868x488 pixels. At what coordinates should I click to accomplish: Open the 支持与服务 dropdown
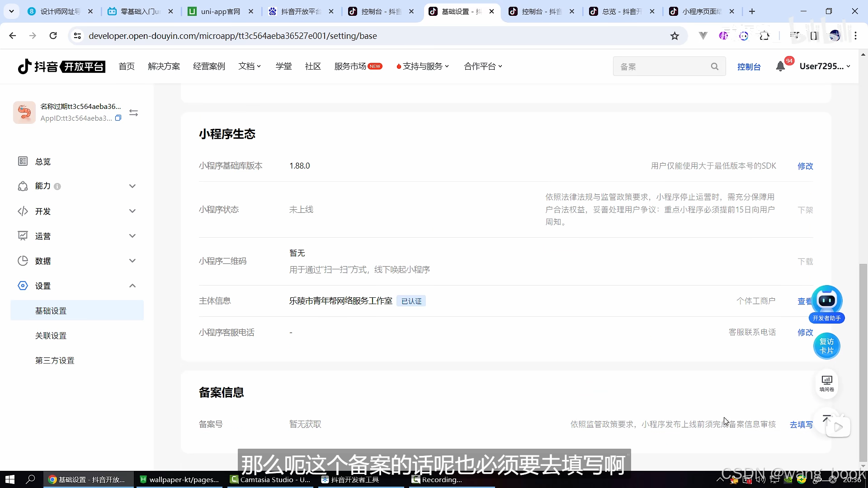pyautogui.click(x=423, y=66)
